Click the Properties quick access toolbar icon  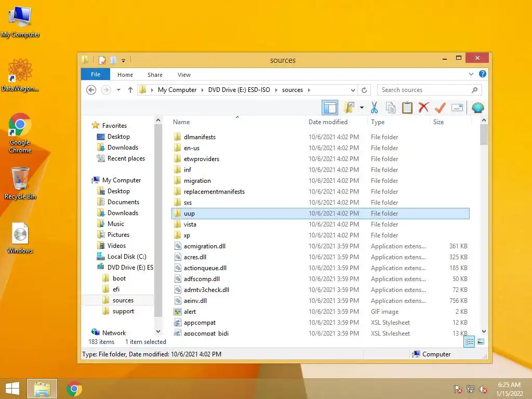(x=102, y=60)
